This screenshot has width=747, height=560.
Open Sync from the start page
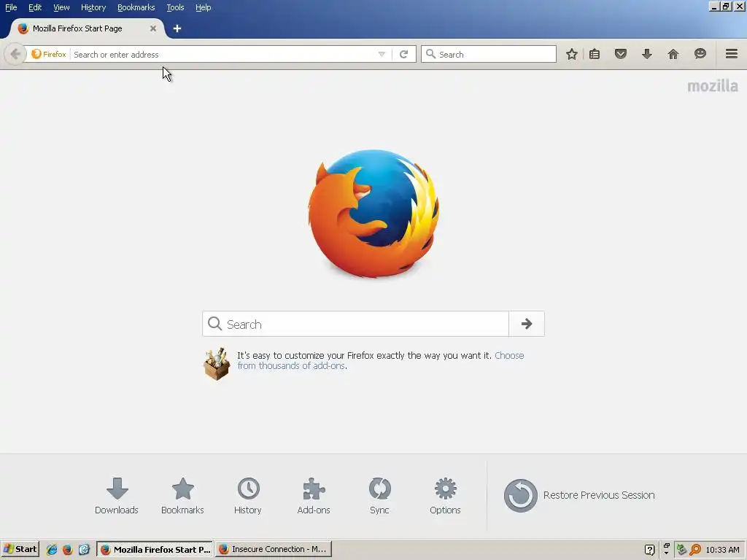pyautogui.click(x=379, y=496)
